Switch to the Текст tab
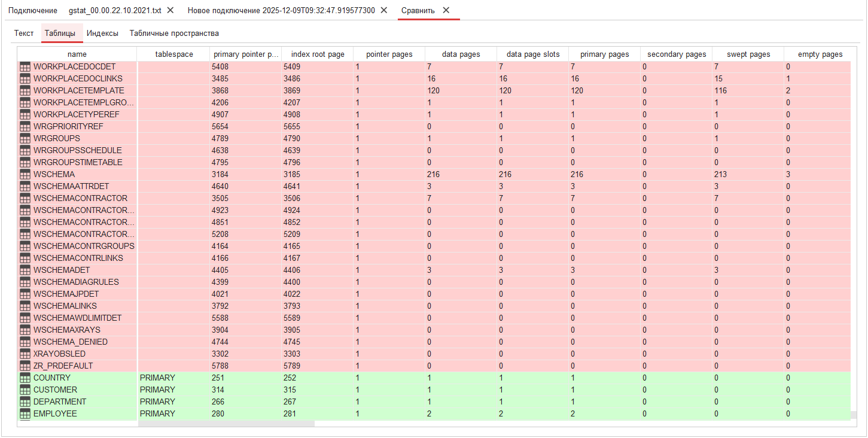 click(23, 33)
